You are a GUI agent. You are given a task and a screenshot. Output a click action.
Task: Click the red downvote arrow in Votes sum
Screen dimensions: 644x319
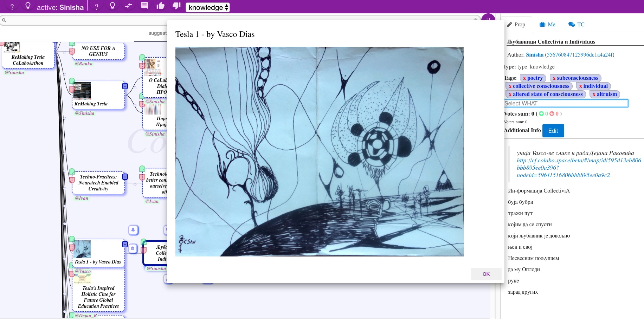coord(552,113)
